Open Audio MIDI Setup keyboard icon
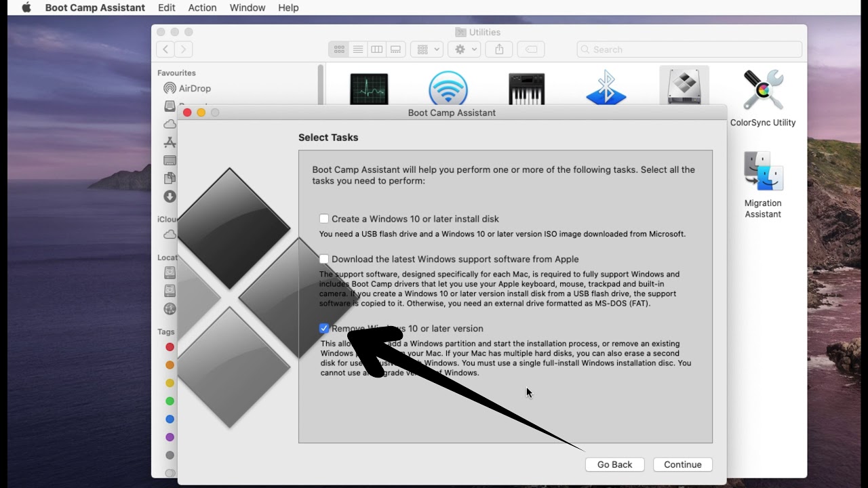 [x=527, y=89]
